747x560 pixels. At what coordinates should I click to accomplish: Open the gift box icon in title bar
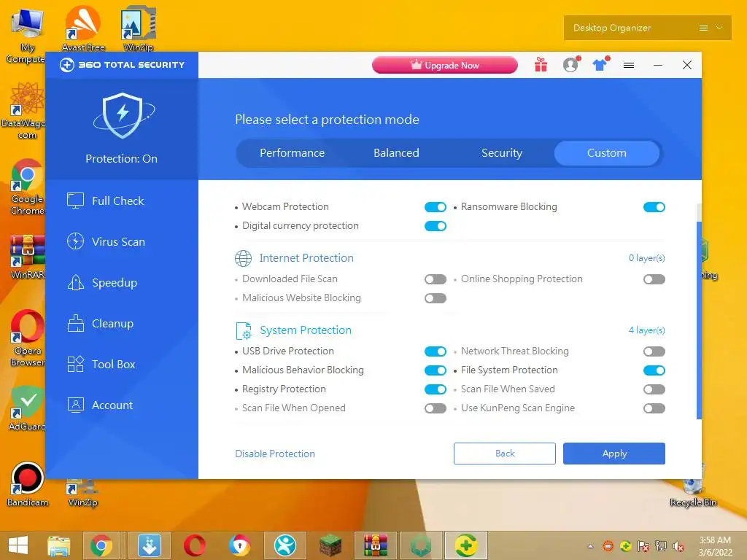coord(541,65)
